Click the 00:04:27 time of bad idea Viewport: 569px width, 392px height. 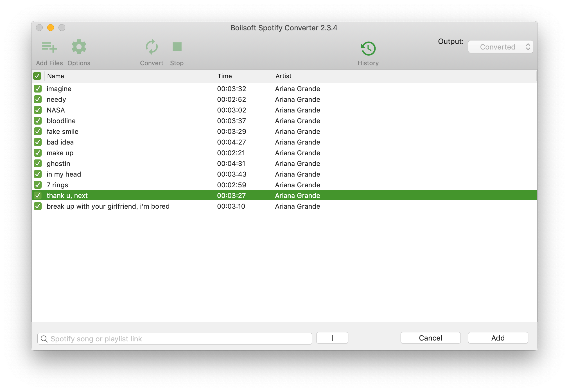(x=232, y=142)
